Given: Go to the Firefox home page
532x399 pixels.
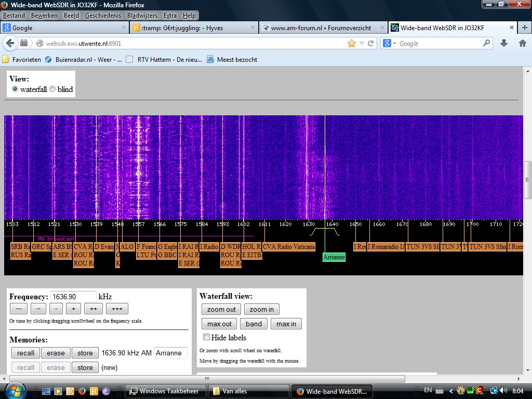Looking at the screenshot, I should (x=523, y=44).
